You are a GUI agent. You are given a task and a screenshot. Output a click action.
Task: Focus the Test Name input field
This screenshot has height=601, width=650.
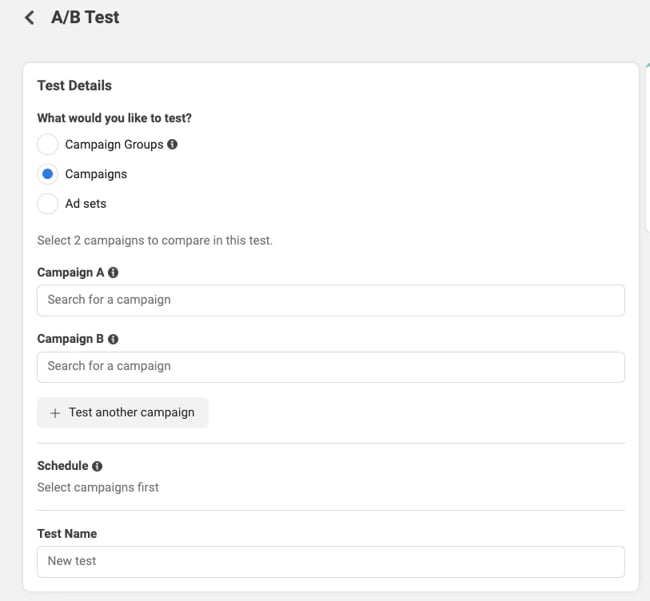[330, 561]
